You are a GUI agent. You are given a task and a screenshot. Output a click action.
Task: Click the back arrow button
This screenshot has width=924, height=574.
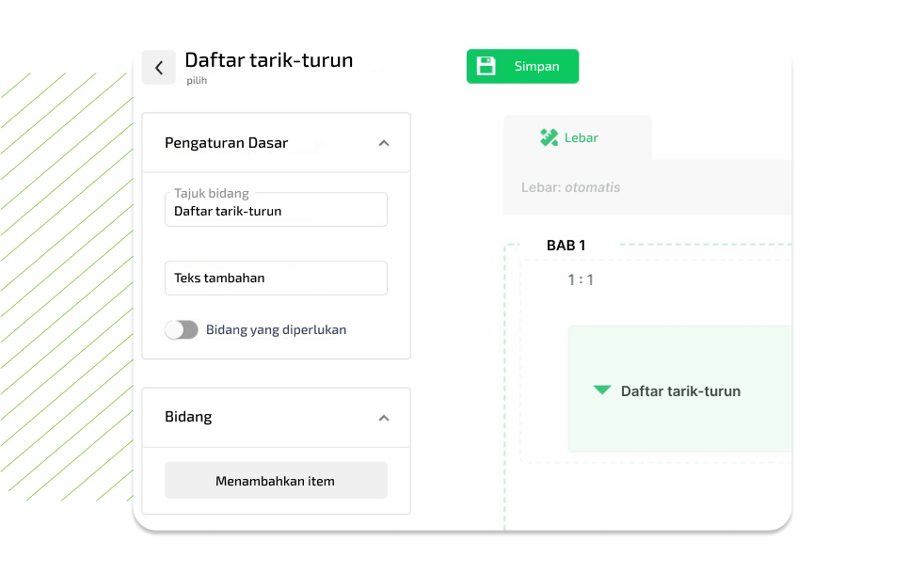(x=159, y=68)
